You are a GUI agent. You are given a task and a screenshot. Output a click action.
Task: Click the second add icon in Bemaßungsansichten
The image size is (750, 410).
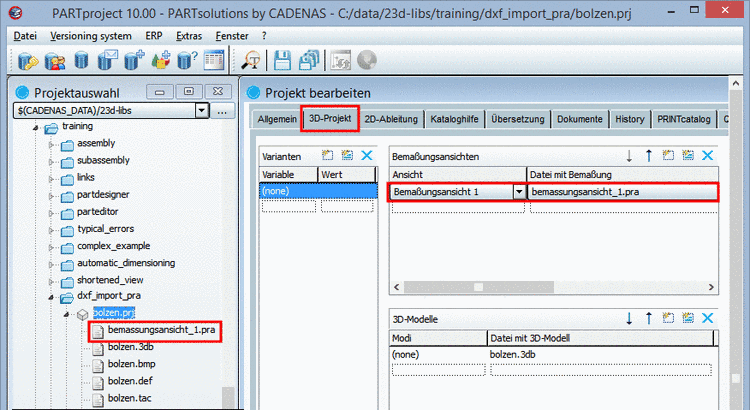[688, 155]
